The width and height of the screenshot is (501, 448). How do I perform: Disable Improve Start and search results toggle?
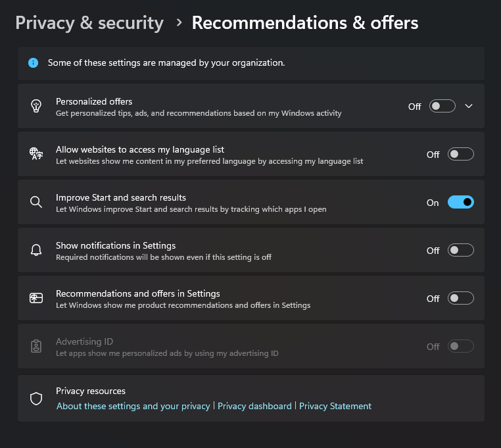point(460,202)
